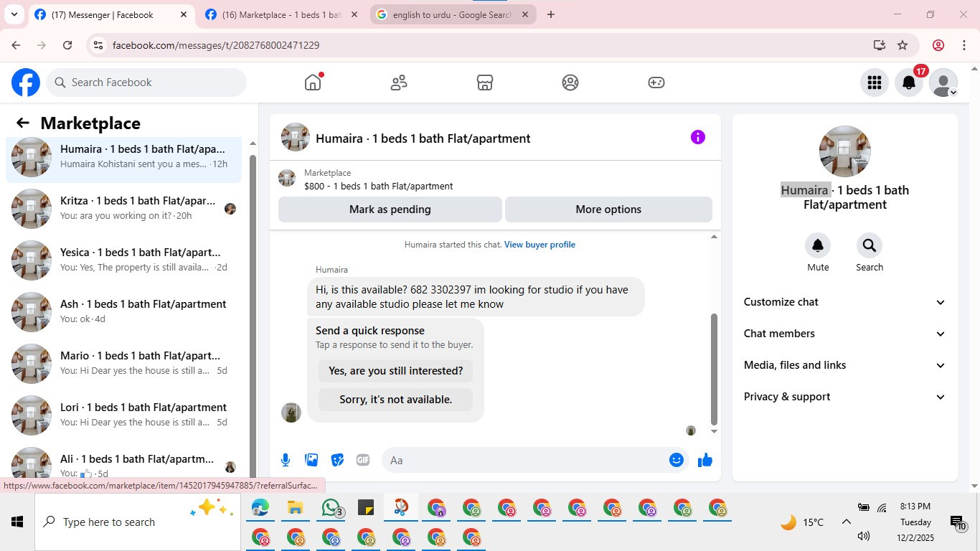This screenshot has width=980, height=551.
Task: Switch to the Marketplace 1 beds tab
Action: click(281, 14)
